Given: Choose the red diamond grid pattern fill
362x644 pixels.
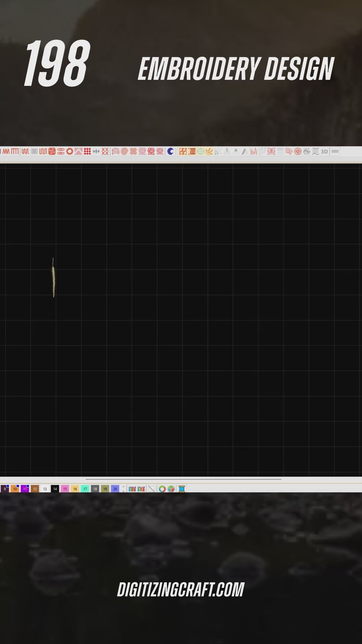Looking at the screenshot, I should pos(87,152).
